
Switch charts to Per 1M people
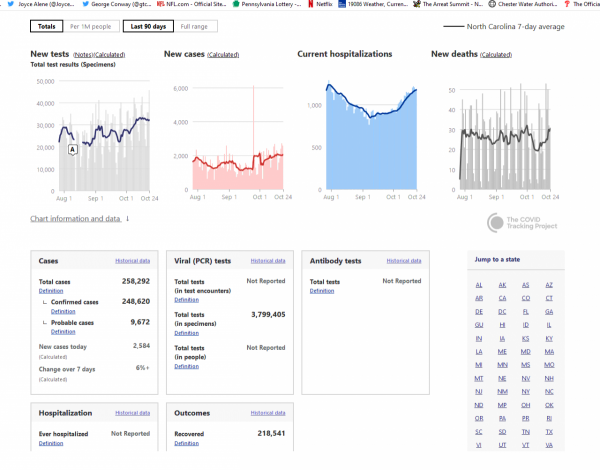90,26
